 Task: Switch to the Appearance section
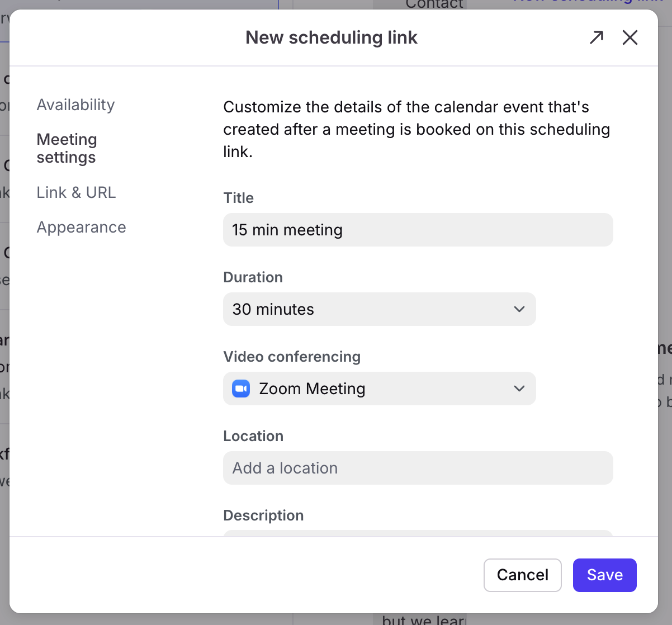tap(81, 227)
